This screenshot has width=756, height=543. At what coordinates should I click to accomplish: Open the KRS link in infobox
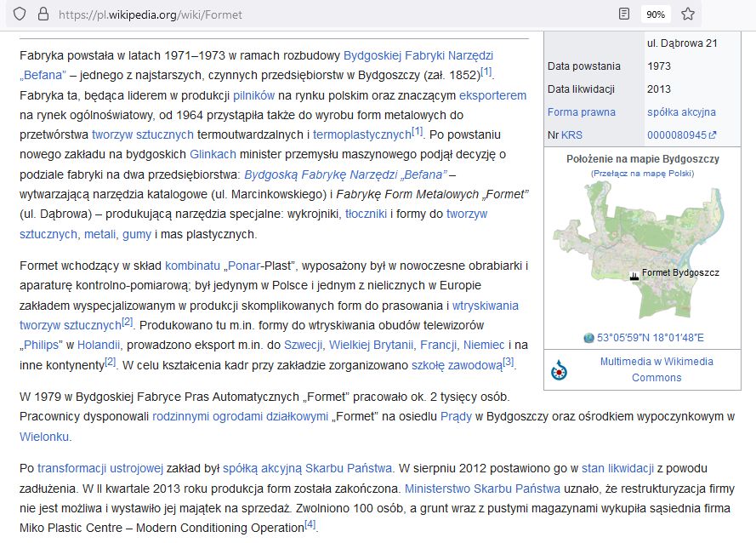[x=571, y=135]
